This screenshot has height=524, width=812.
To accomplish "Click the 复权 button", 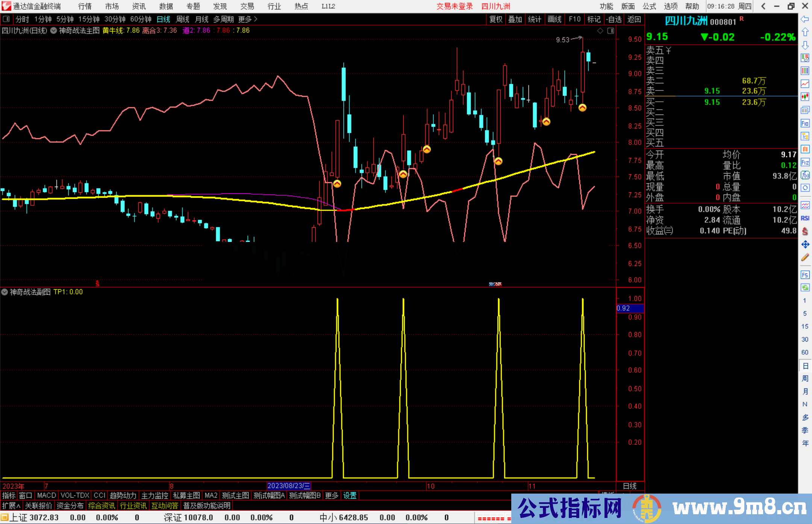I will (496, 19).
